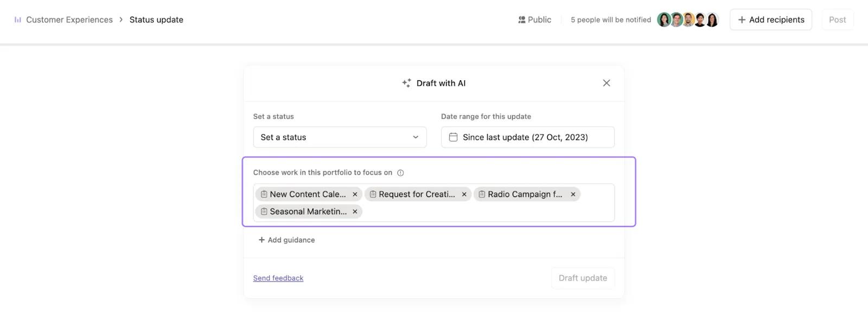Close the Draft with AI panel
Screen dimensions: 868x332
[607, 83]
